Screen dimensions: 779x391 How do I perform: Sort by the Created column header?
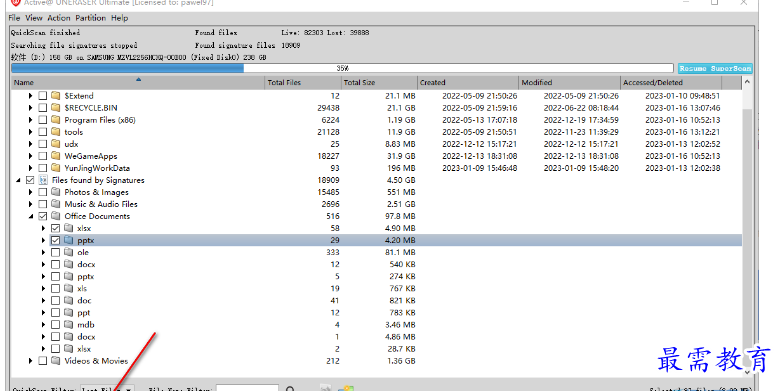pyautogui.click(x=468, y=82)
